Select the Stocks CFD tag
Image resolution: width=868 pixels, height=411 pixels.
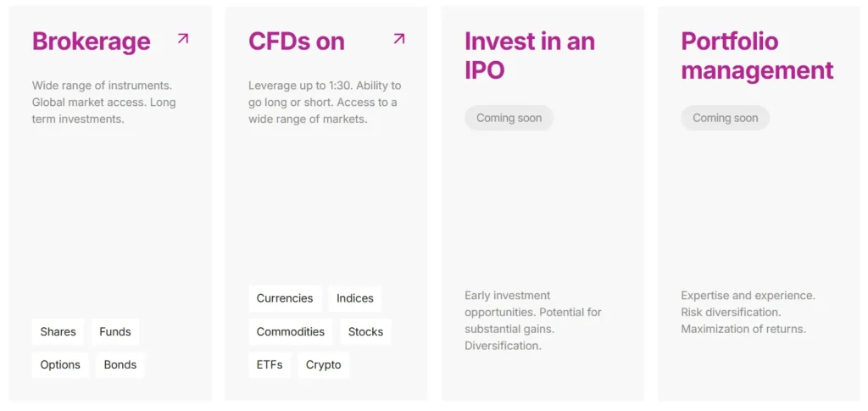pyautogui.click(x=365, y=331)
